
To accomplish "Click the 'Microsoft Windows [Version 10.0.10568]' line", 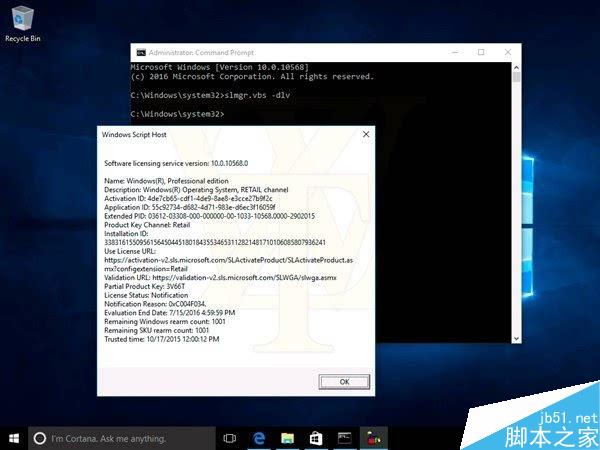I will coord(220,67).
